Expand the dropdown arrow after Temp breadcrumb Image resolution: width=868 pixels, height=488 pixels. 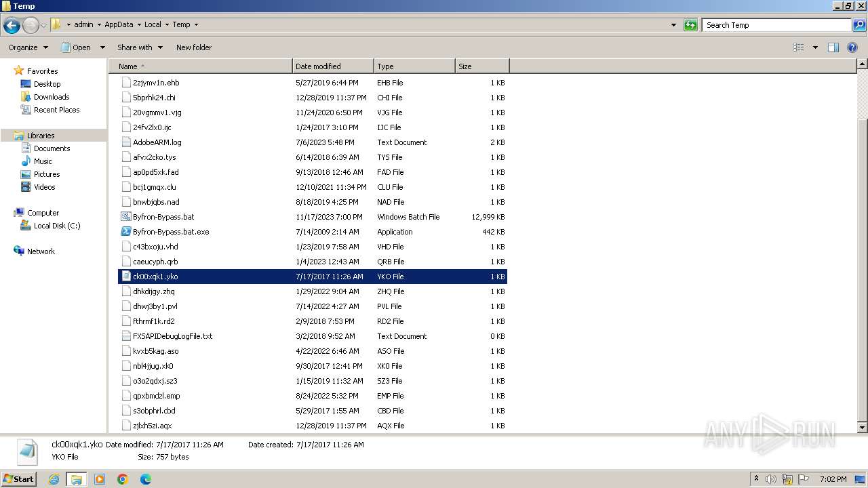coord(196,24)
